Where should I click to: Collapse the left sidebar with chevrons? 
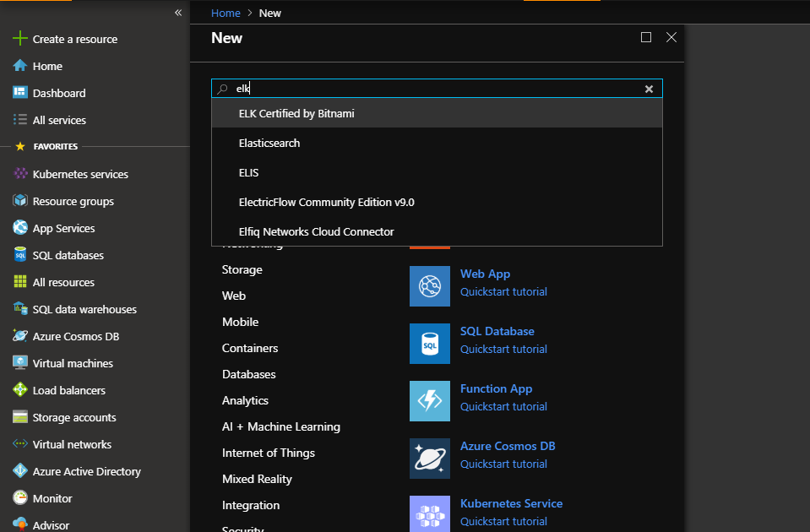pos(178,13)
